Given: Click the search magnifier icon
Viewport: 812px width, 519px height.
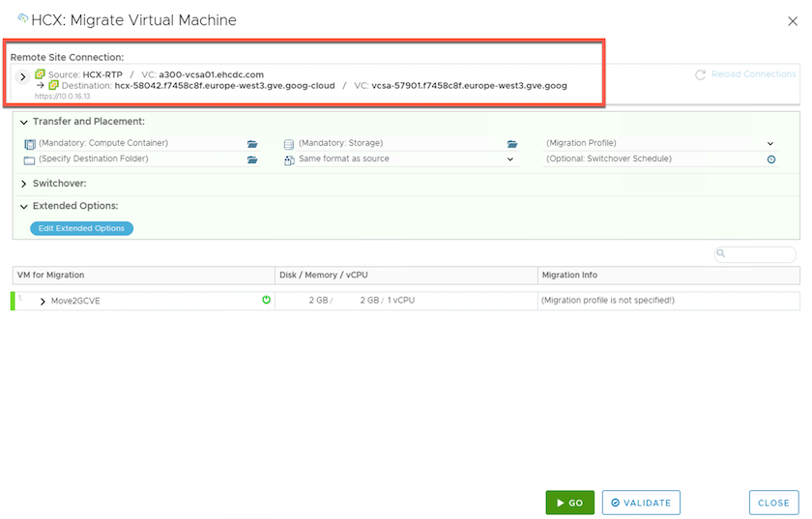Looking at the screenshot, I should (x=721, y=253).
